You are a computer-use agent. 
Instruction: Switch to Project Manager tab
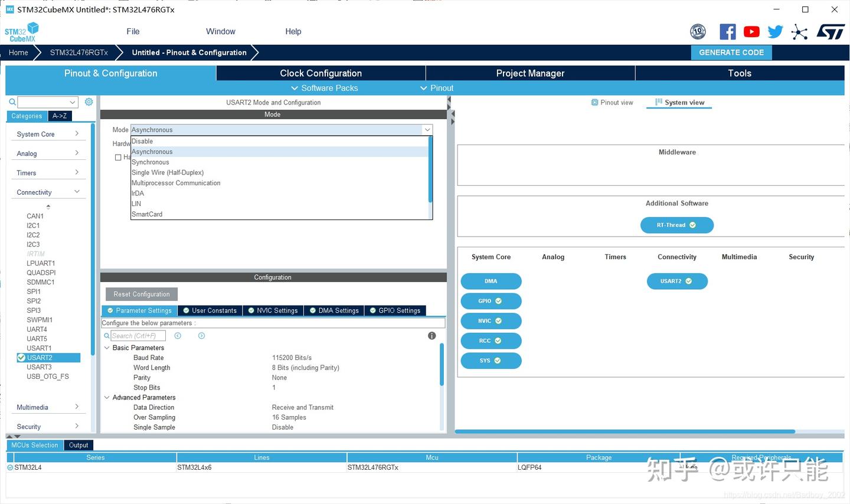click(530, 73)
